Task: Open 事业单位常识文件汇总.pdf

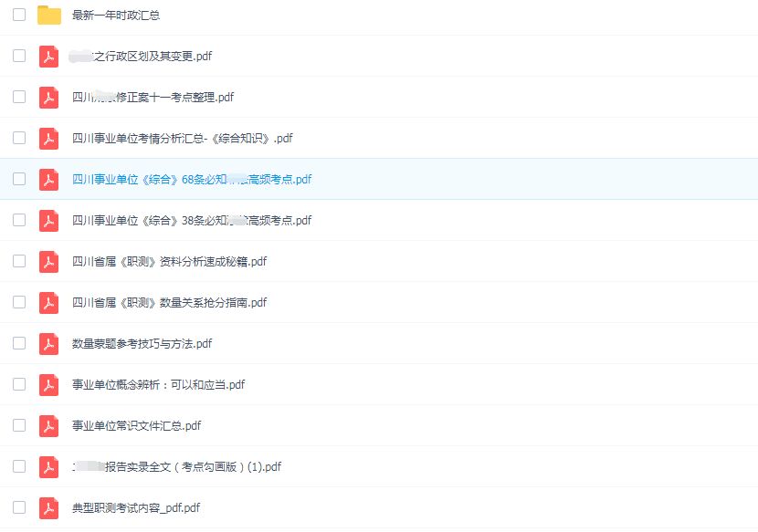Action: pyautogui.click(x=136, y=426)
